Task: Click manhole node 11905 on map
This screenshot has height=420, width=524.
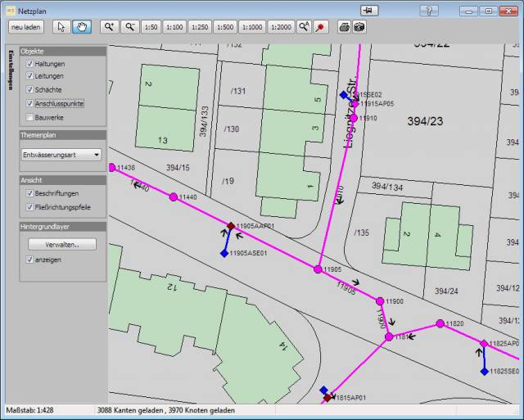Action: click(318, 269)
